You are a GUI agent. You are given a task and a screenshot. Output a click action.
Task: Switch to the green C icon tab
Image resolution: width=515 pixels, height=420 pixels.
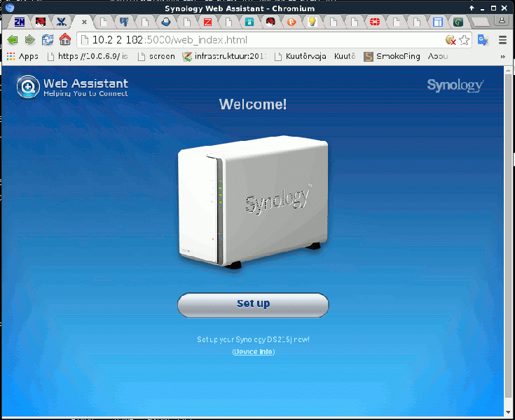click(x=458, y=22)
